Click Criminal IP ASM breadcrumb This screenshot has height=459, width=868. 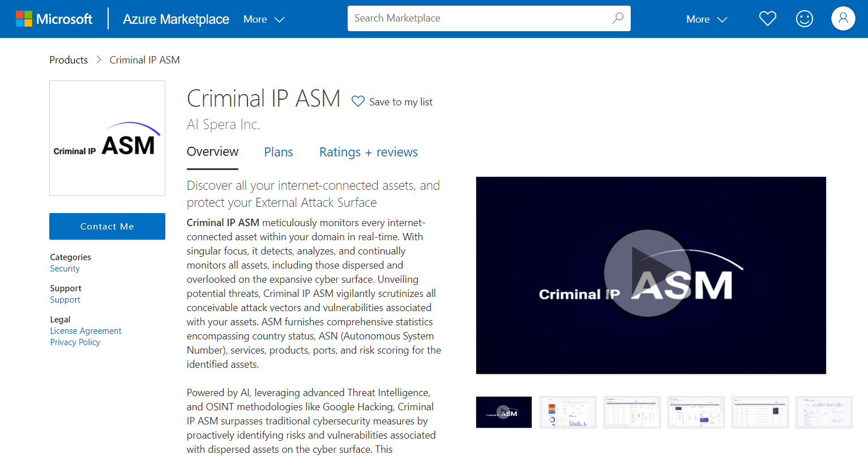(145, 60)
